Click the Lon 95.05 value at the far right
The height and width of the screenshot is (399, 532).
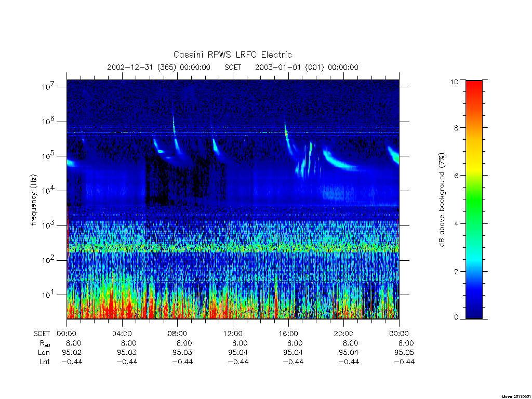(404, 353)
